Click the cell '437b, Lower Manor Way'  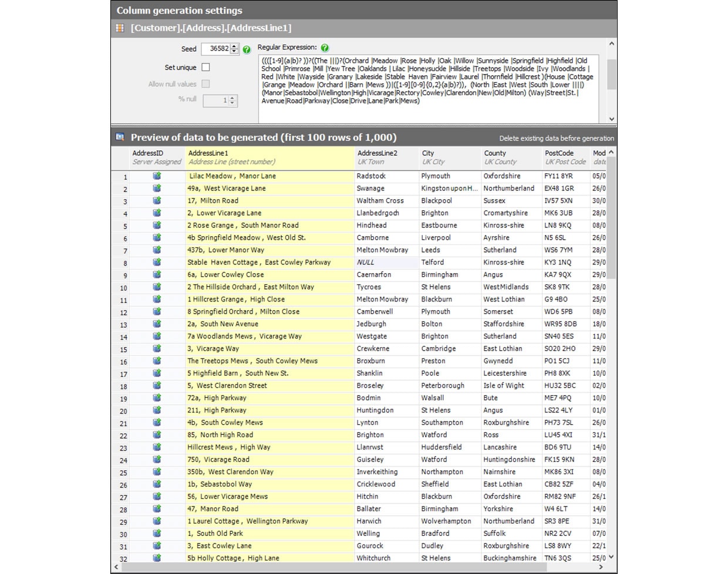tap(270, 250)
